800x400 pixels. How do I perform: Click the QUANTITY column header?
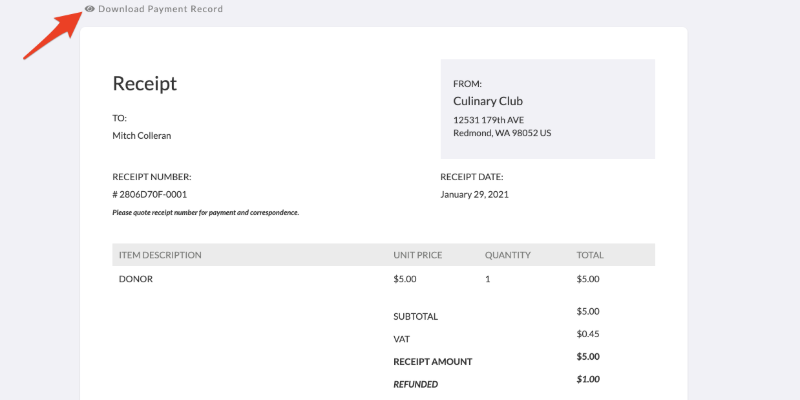[508, 255]
